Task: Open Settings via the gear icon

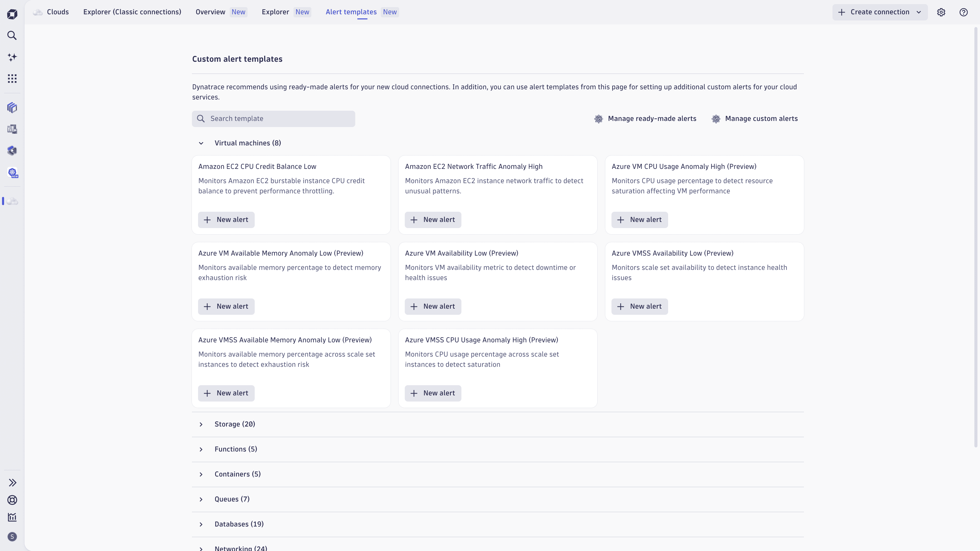Action: (x=941, y=12)
